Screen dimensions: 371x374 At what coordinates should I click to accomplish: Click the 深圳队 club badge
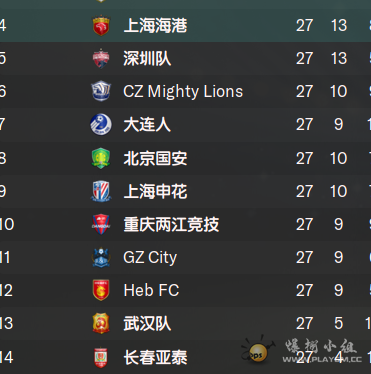tap(101, 58)
